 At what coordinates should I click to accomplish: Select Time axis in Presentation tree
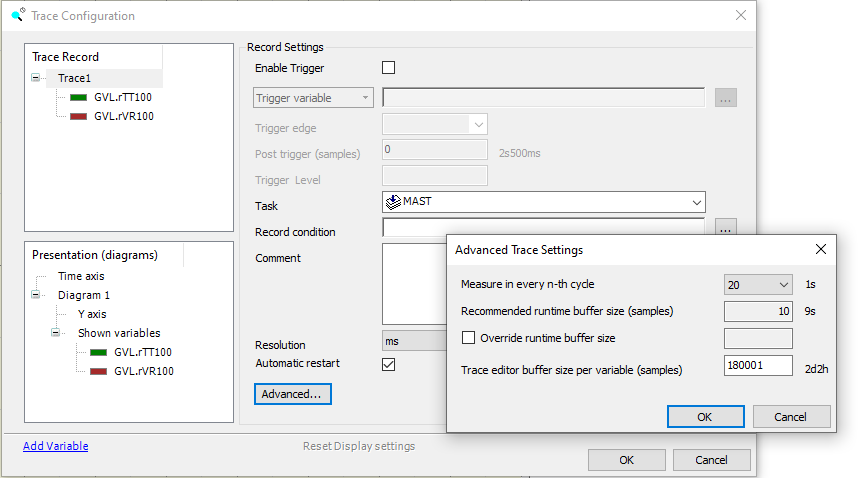[81, 276]
